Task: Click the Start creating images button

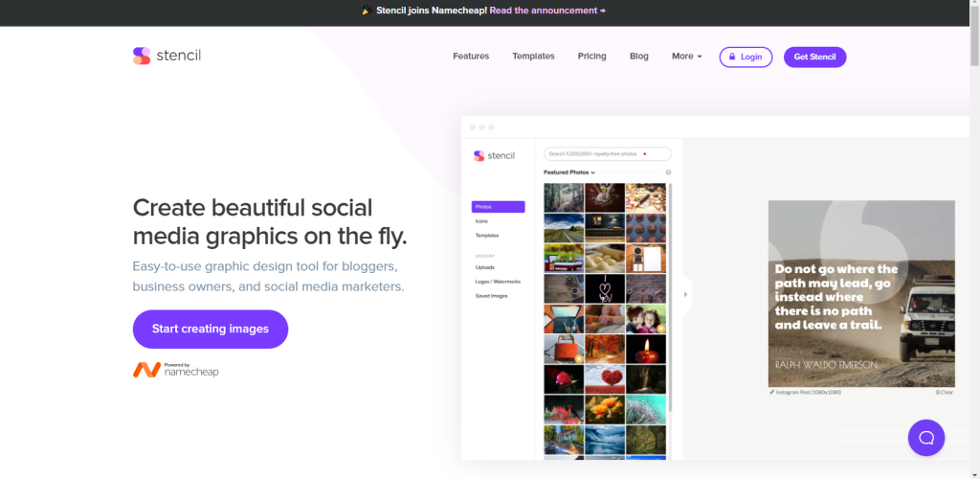Action: (x=210, y=329)
